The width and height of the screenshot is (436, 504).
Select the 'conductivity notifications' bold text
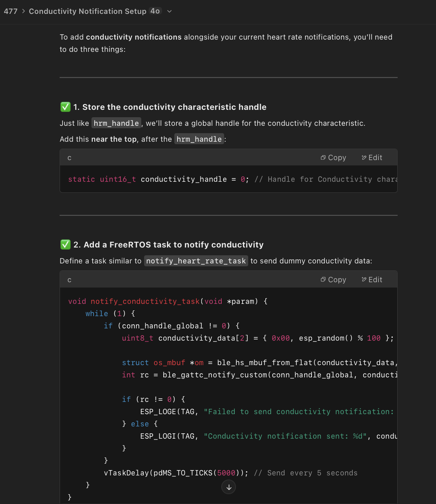133,37
